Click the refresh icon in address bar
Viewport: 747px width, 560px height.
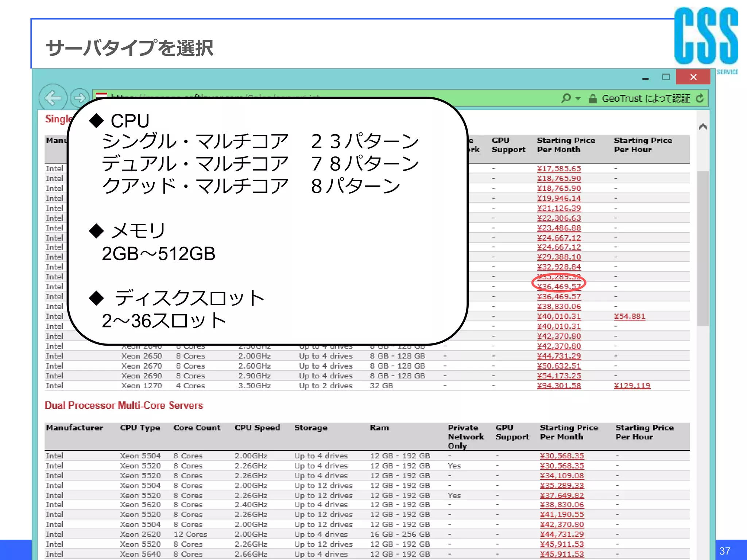coord(700,98)
